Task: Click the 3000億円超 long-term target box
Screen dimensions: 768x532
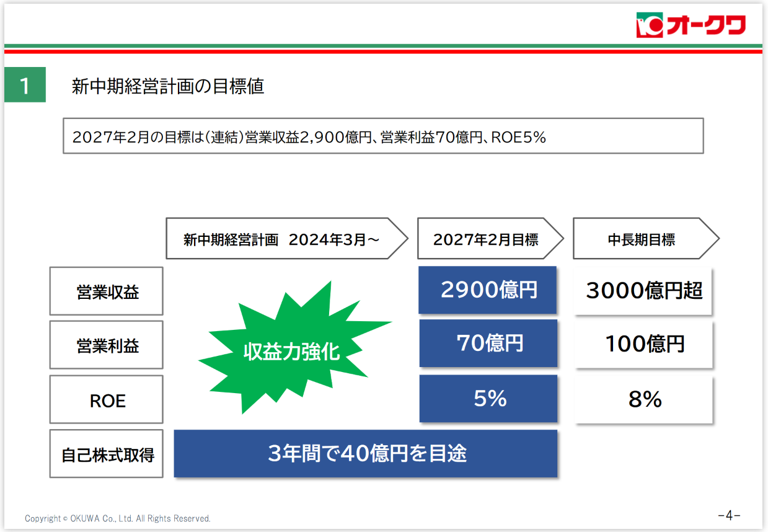Action: pyautogui.click(x=643, y=290)
